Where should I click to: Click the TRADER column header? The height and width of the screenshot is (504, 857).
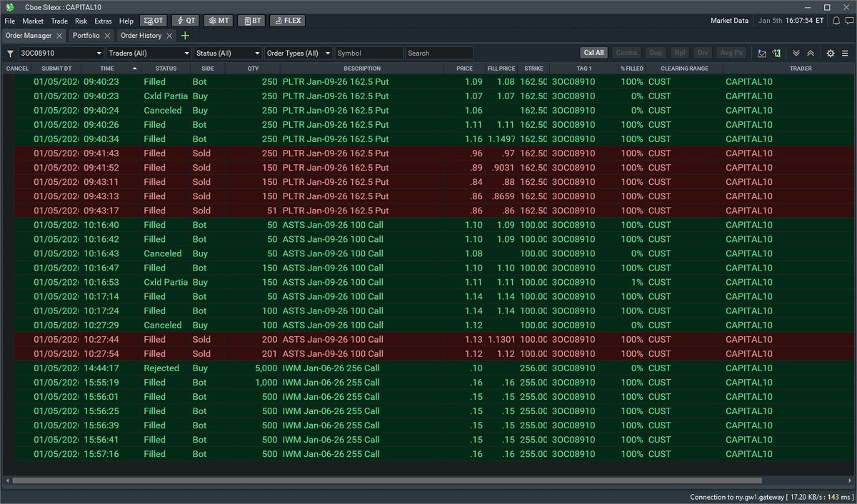pyautogui.click(x=800, y=69)
